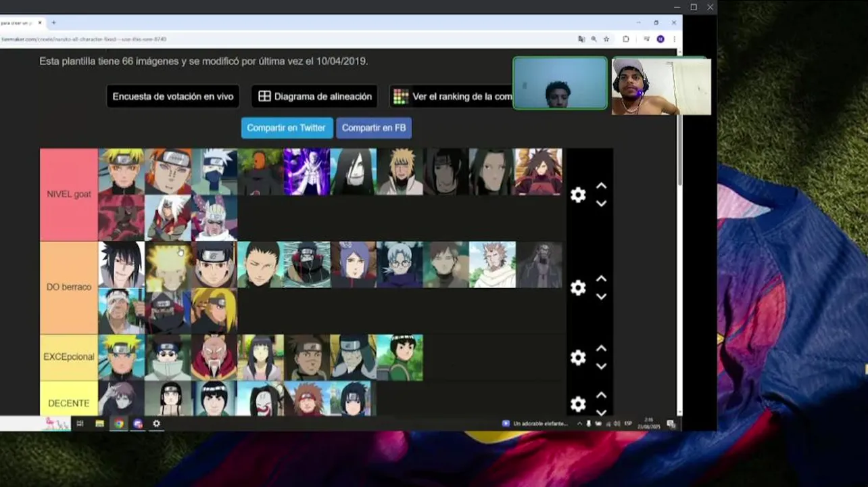Move DO berraco tier down with chevron
The height and width of the screenshot is (487, 868).
pos(601,296)
